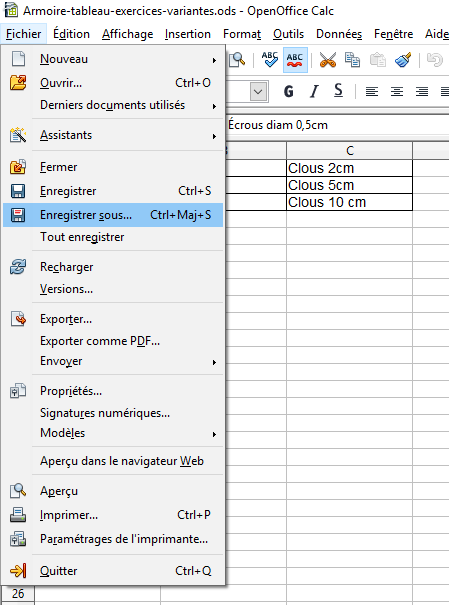Open the Affichage menu
The image size is (450, 605).
[x=128, y=34]
